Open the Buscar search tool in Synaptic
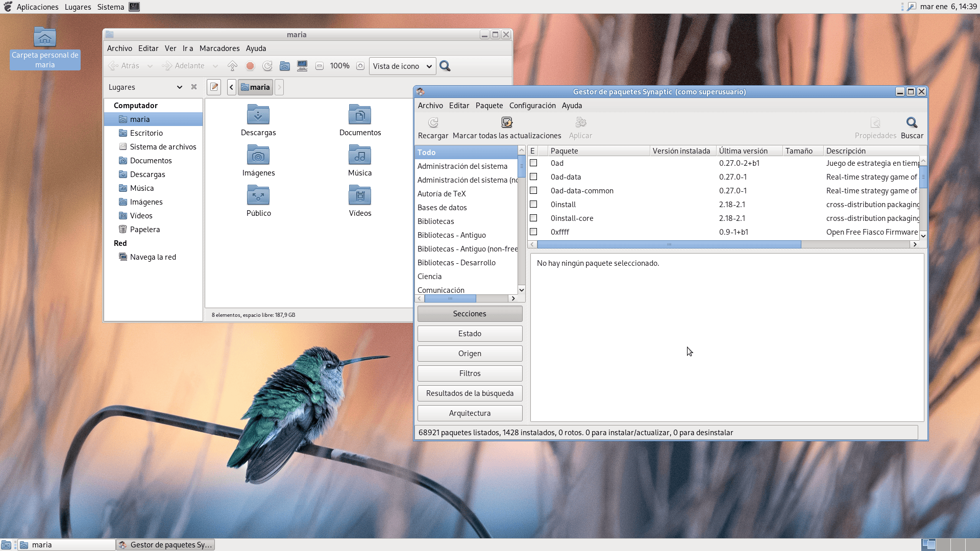This screenshot has width=980, height=551. 912,123
